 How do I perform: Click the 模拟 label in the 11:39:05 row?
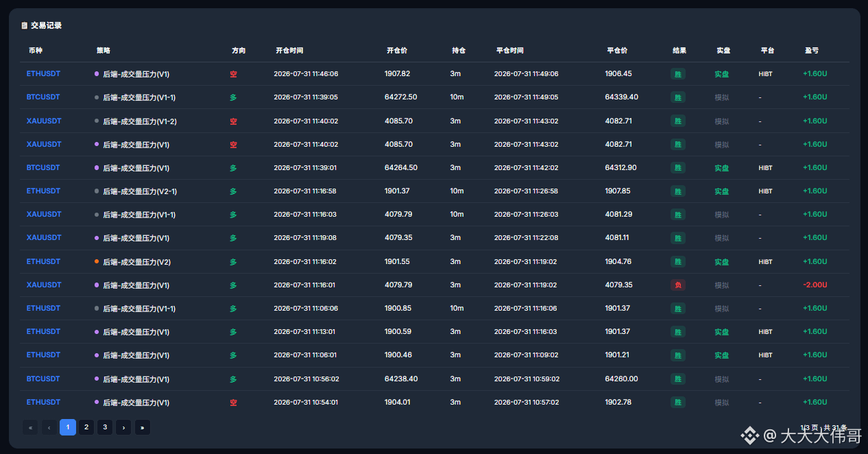tap(722, 97)
